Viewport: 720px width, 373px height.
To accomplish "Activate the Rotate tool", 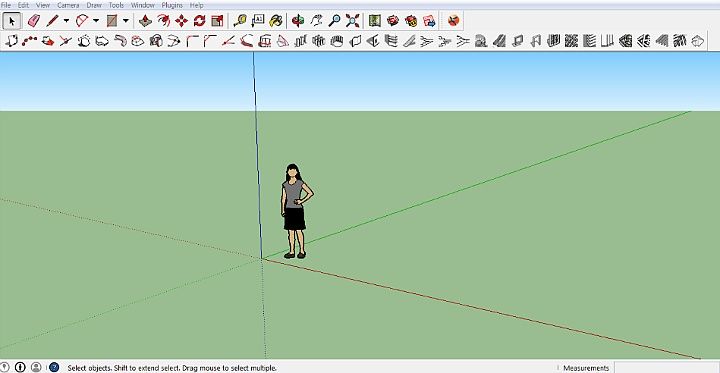I will (x=199, y=21).
